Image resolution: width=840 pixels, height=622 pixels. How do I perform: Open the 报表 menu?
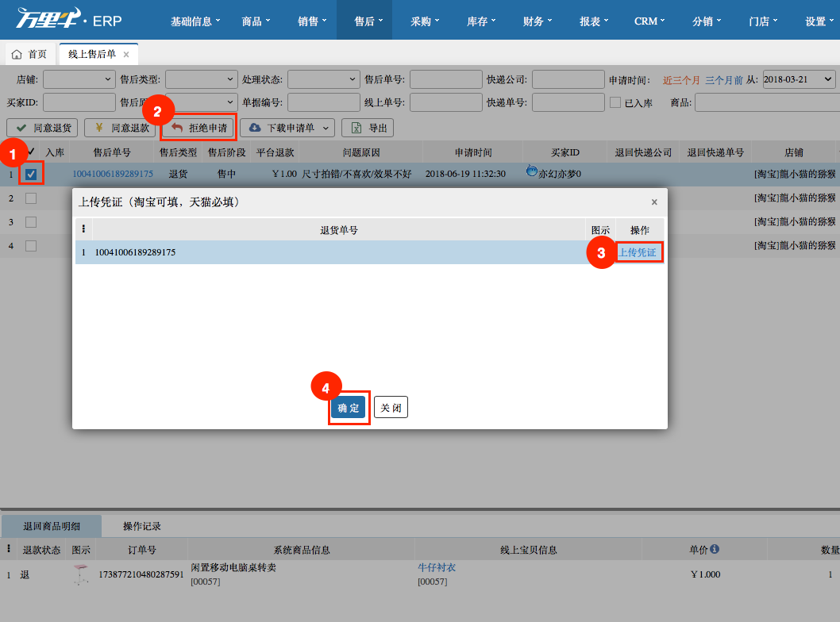(594, 21)
